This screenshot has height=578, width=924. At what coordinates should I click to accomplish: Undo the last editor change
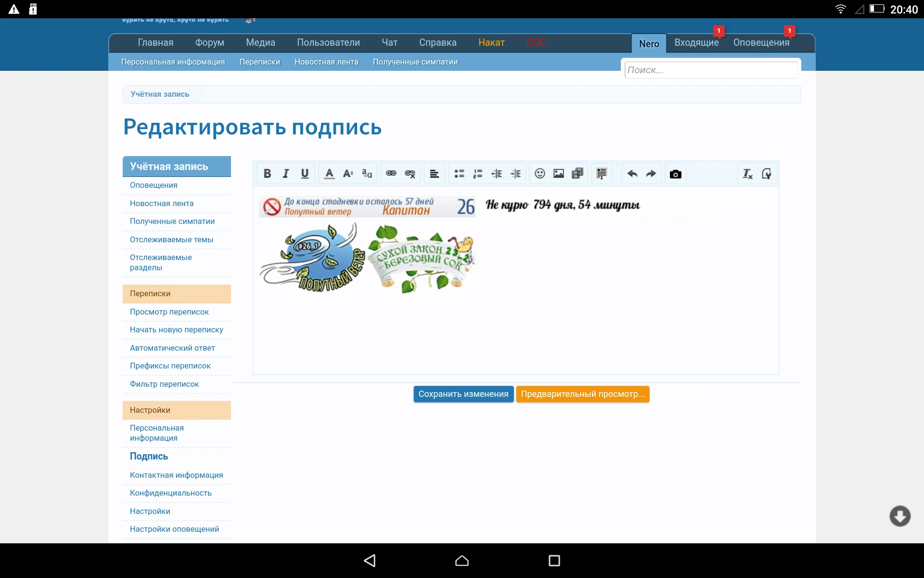[x=632, y=173]
